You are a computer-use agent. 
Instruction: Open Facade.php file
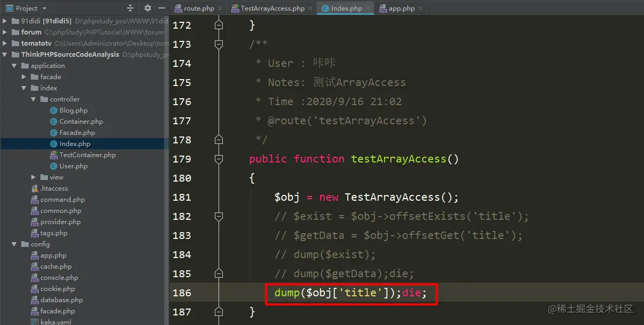point(77,133)
